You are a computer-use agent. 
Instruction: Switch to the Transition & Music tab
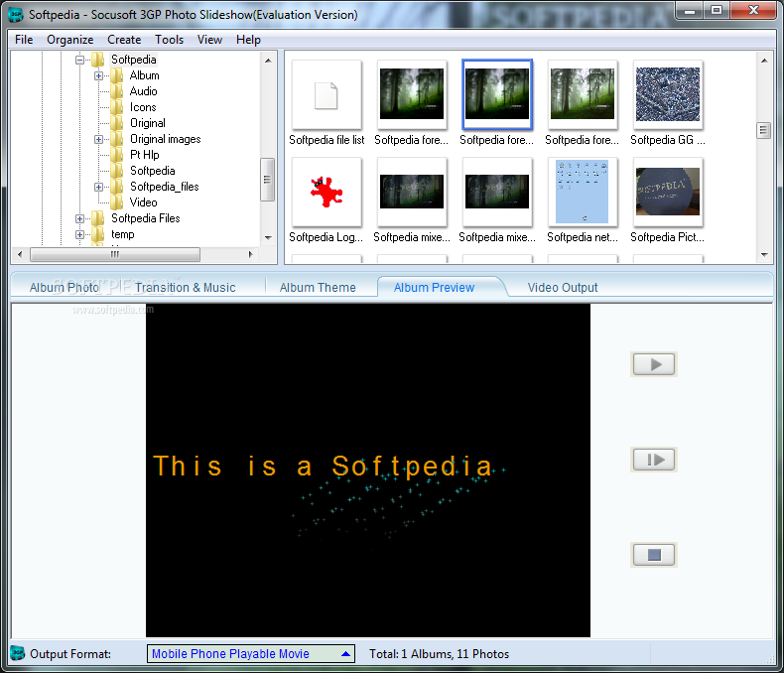pos(185,288)
